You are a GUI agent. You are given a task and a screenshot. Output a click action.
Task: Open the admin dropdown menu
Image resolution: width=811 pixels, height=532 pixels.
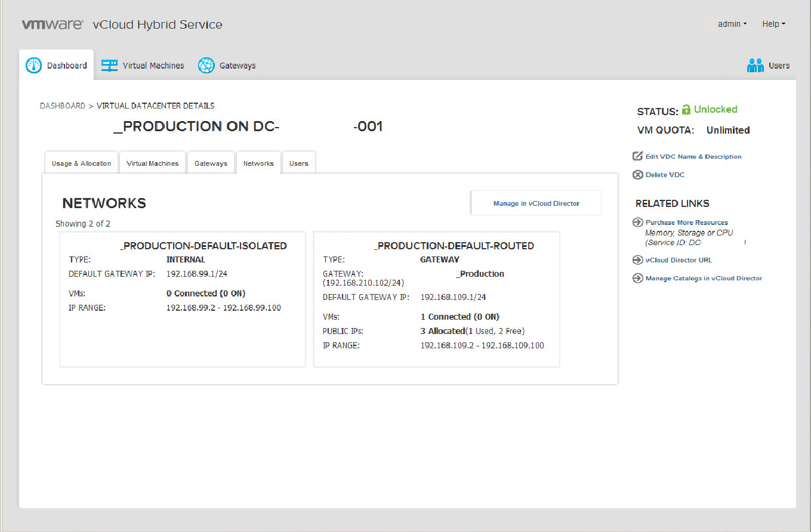(x=732, y=24)
